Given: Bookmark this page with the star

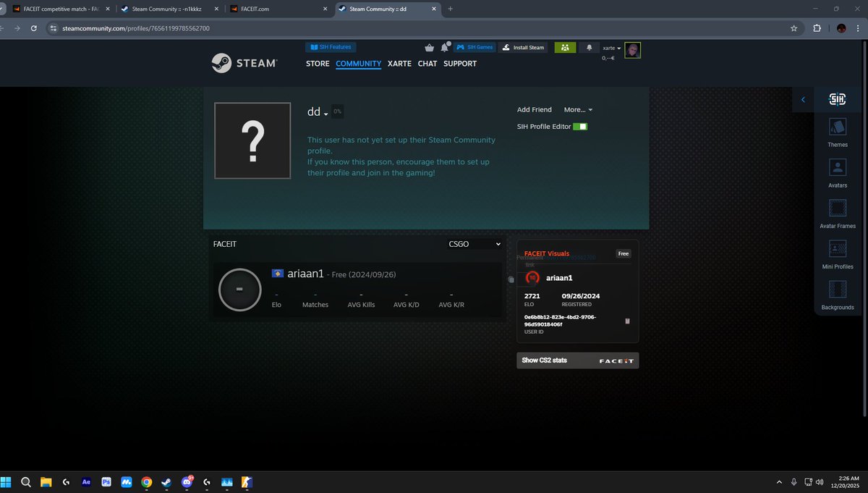Looking at the screenshot, I should pyautogui.click(x=793, y=28).
